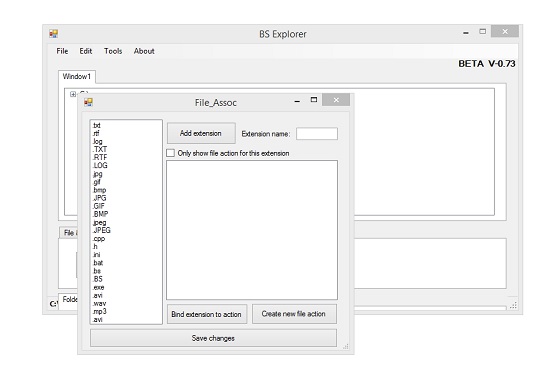Click the File_Assoc resize grip corner
The image size is (550, 373).
coord(346,347)
